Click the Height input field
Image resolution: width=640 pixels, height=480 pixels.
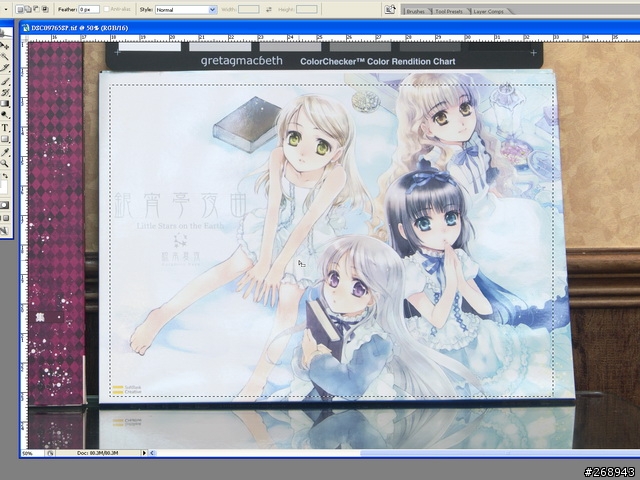(307, 9)
